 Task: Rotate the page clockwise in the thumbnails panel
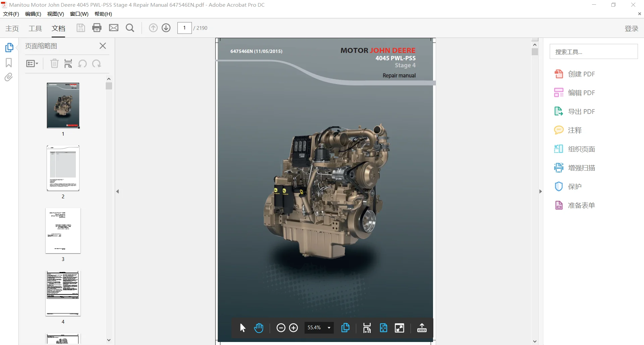[97, 63]
